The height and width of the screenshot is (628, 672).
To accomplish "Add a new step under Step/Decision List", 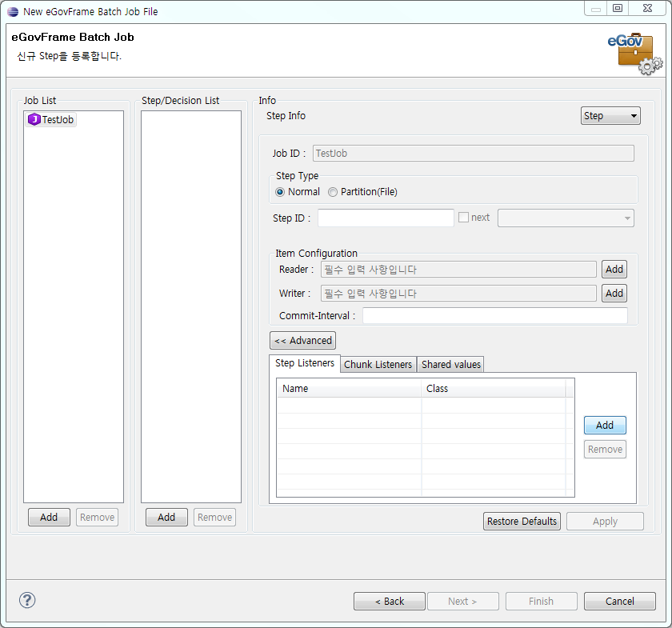I will click(x=166, y=518).
